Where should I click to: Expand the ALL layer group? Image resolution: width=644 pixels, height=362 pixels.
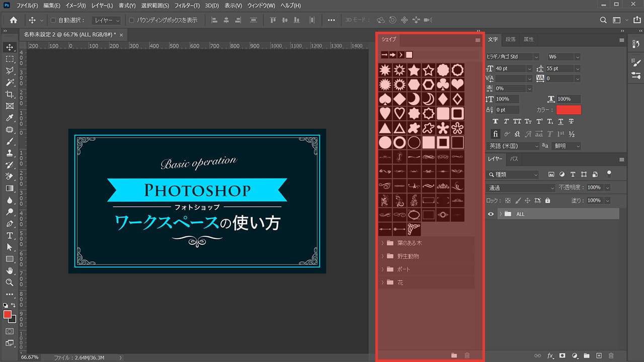pos(501,214)
